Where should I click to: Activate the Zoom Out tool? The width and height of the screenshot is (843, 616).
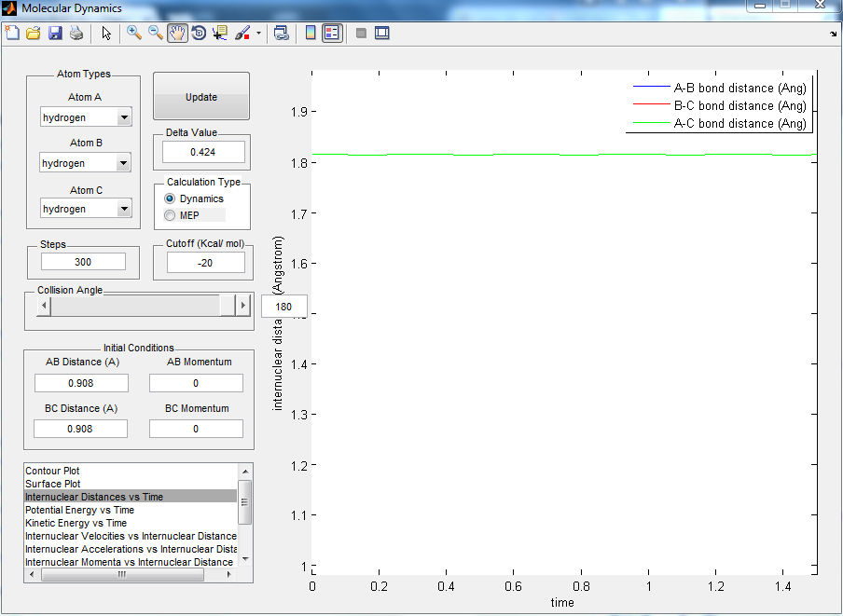[156, 34]
